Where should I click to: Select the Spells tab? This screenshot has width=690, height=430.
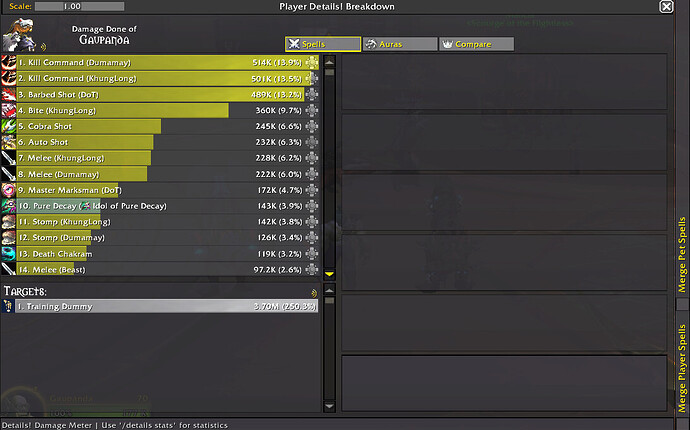click(x=322, y=44)
